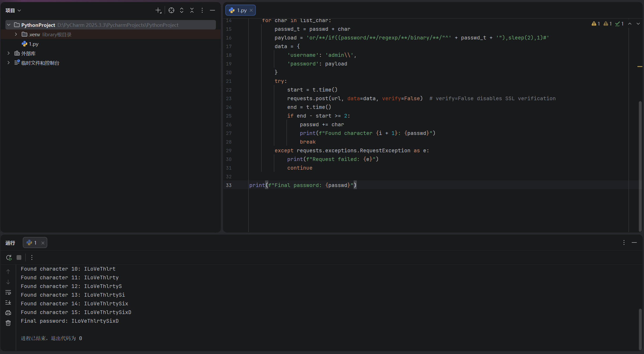Open the 项目 view dropdown
Screen dimensions: 644x354
tap(13, 11)
